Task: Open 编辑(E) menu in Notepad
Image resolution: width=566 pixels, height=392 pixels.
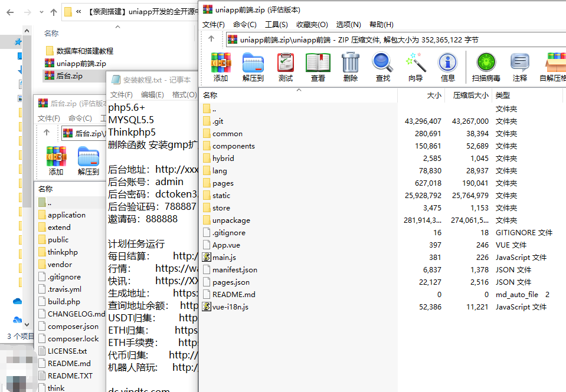Action: [152, 94]
